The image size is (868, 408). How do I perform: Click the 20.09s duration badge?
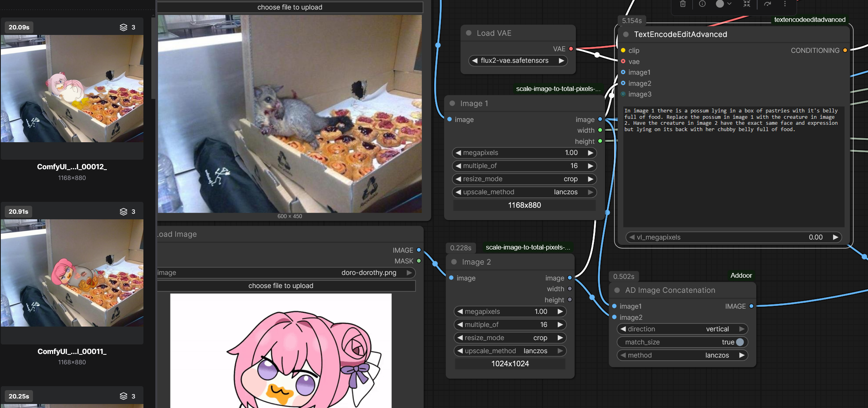coord(19,27)
